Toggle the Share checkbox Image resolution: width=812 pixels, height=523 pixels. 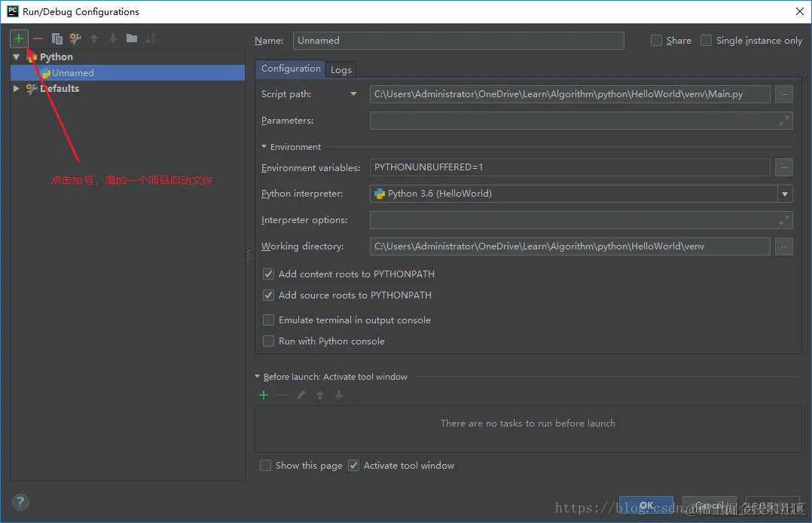click(x=656, y=41)
